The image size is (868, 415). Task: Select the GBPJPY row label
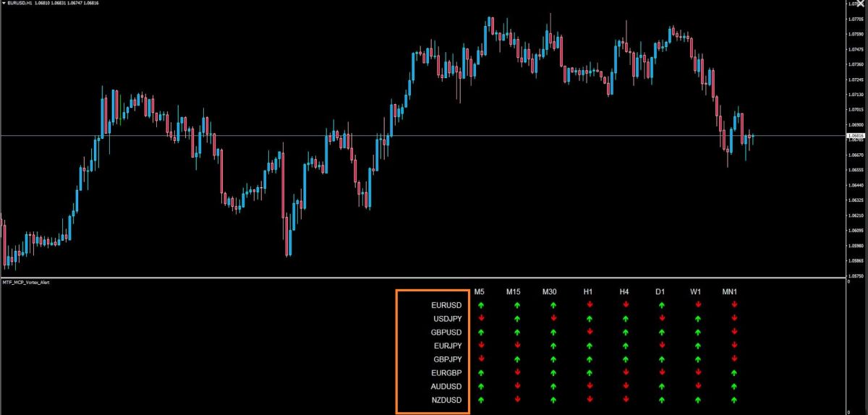click(447, 359)
